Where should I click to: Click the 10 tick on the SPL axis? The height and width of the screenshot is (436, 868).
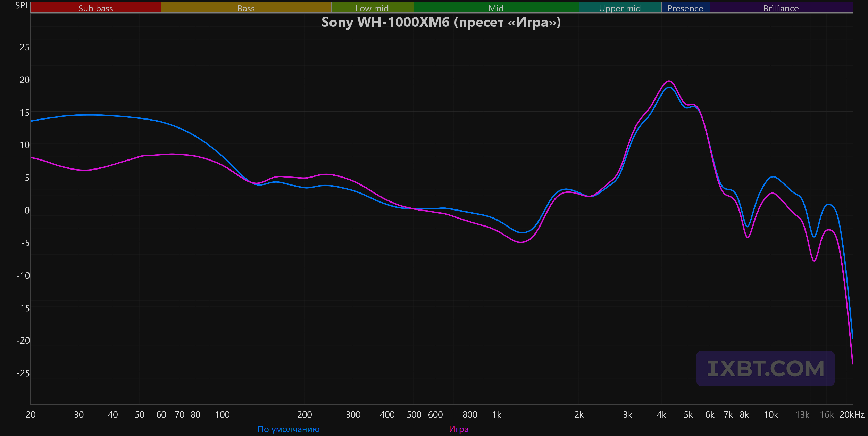[25, 145]
